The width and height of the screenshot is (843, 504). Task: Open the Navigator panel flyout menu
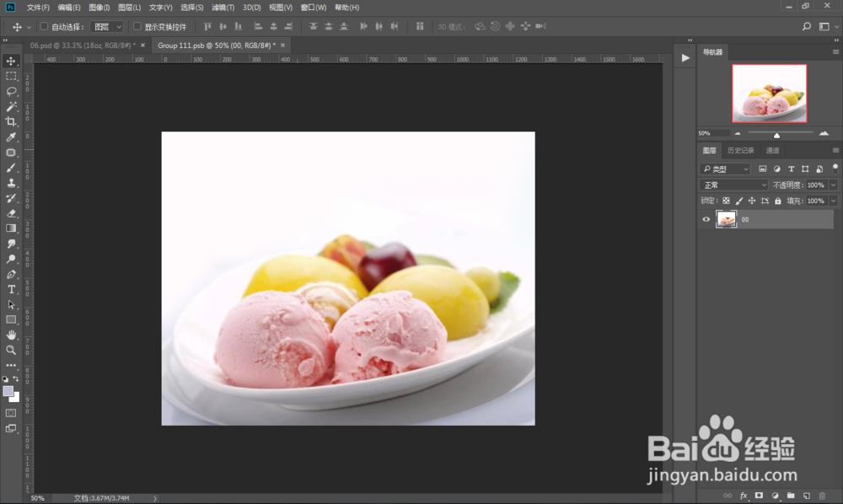point(835,52)
